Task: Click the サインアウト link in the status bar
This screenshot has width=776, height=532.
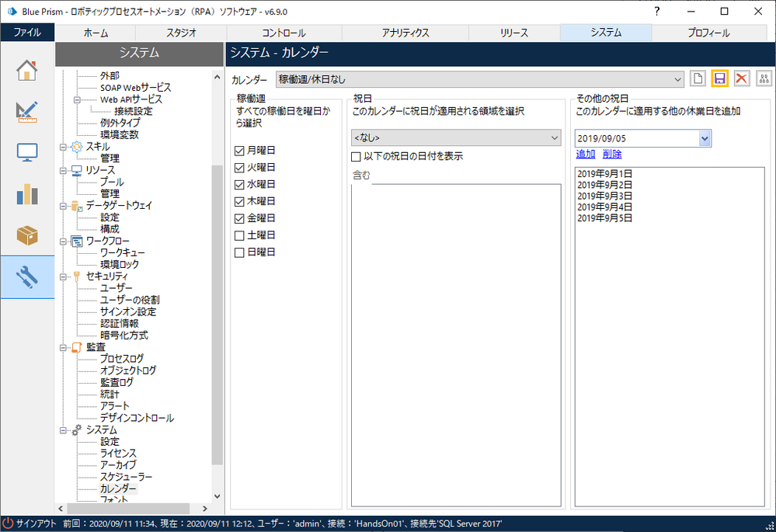Action: tap(37, 523)
